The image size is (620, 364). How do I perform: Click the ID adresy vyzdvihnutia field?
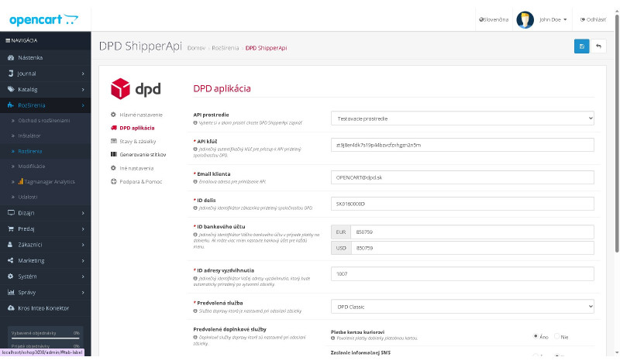tap(462, 273)
